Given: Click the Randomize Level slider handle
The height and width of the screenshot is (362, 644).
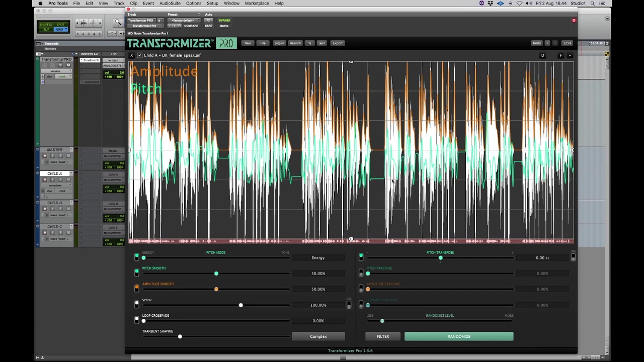Looking at the screenshot, I should coord(382,321).
